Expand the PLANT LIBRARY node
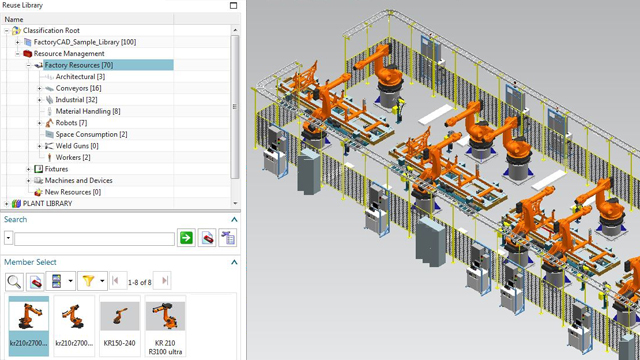 7,203
